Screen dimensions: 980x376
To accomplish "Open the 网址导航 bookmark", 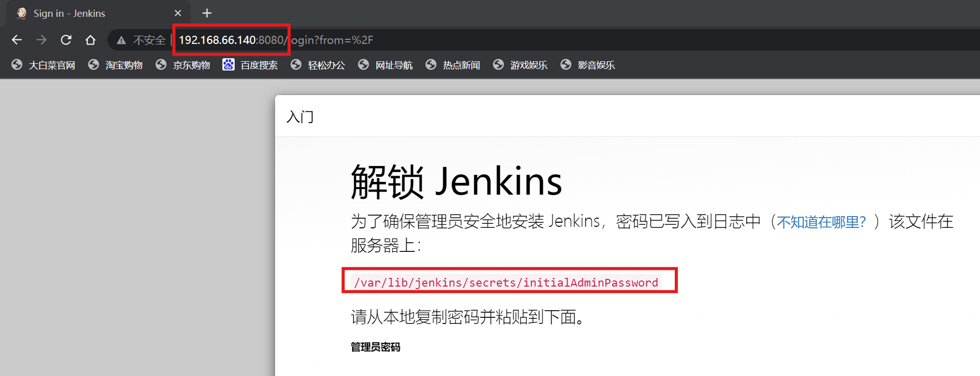I will point(385,65).
